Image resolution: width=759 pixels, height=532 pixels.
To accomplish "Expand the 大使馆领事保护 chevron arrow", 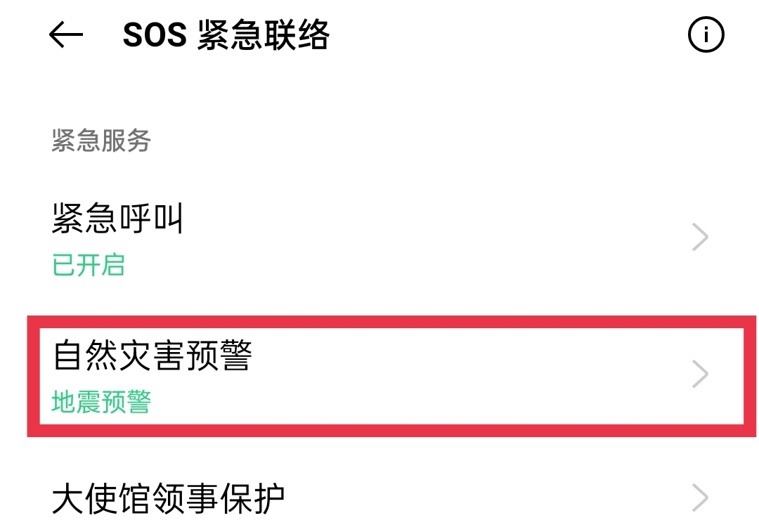I will (x=700, y=498).
